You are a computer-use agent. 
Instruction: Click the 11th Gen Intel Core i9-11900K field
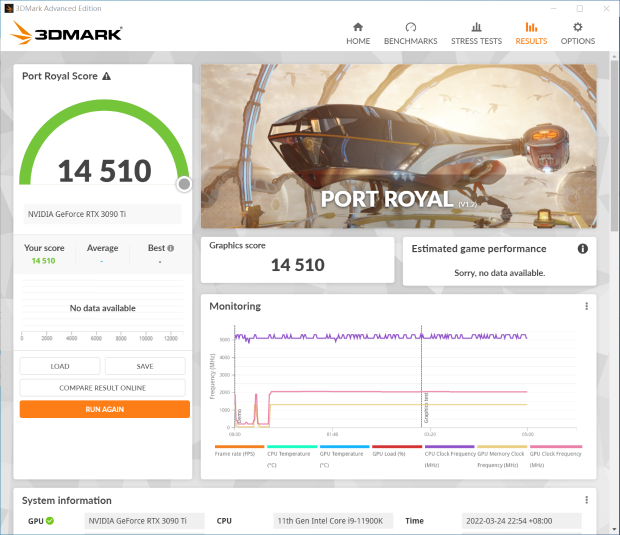click(333, 521)
